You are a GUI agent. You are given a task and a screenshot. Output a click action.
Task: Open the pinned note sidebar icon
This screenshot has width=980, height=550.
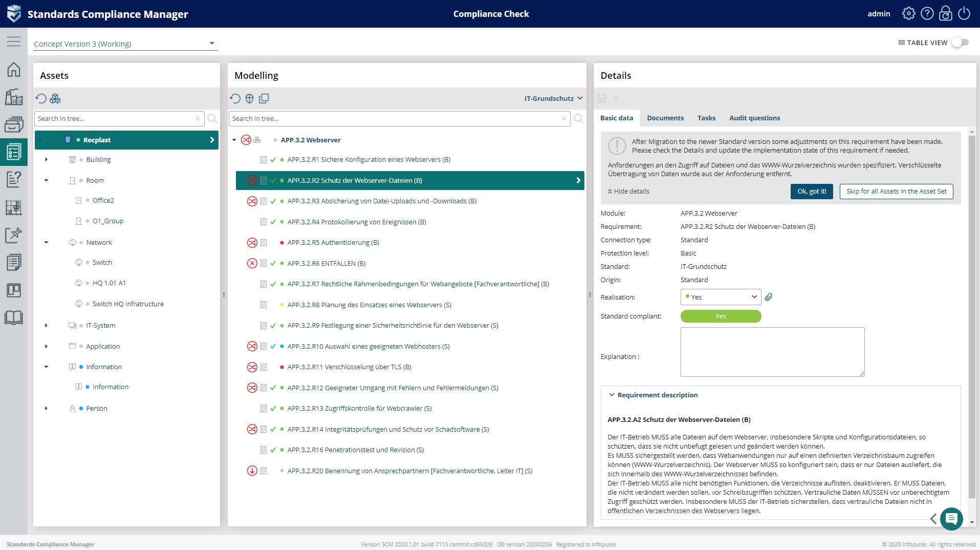[14, 235]
